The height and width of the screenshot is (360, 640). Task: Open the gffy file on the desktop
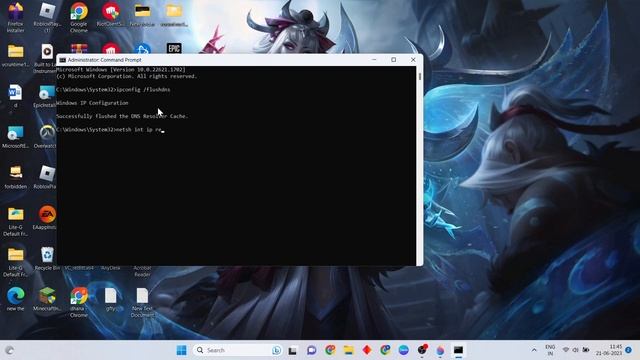(111, 299)
